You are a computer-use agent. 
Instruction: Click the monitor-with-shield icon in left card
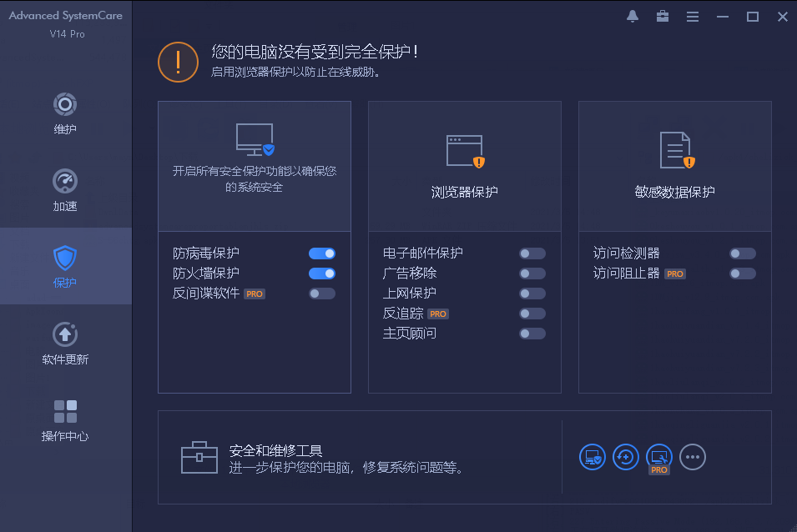click(254, 138)
